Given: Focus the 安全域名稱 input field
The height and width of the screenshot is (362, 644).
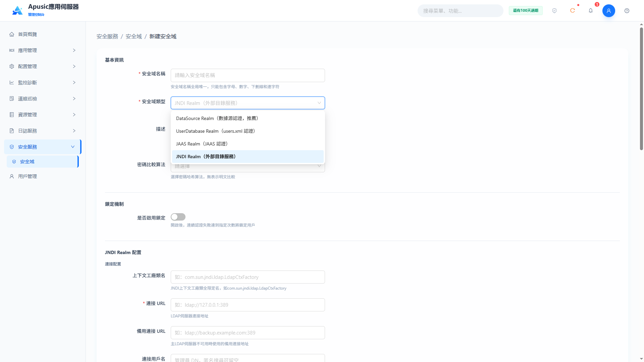Looking at the screenshot, I should 248,75.
